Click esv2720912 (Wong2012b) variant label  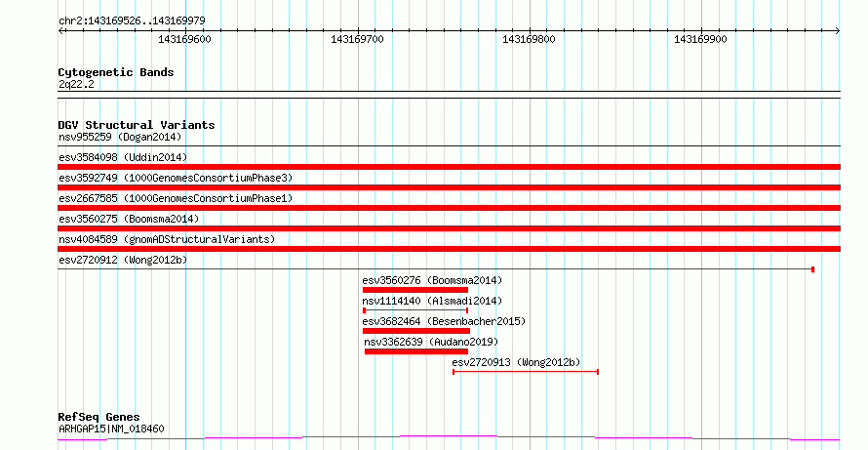(123, 260)
